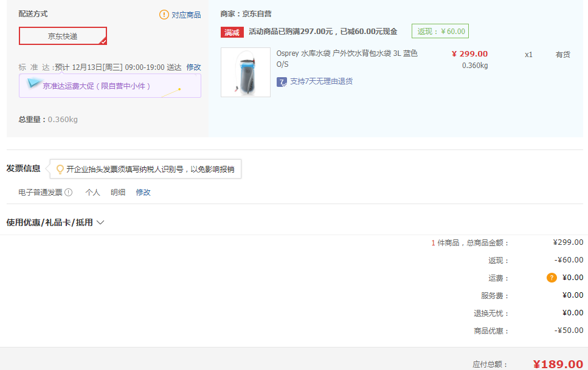Open the 京准达运费大促 promotion banner
The height and width of the screenshot is (370, 588).
pyautogui.click(x=110, y=86)
